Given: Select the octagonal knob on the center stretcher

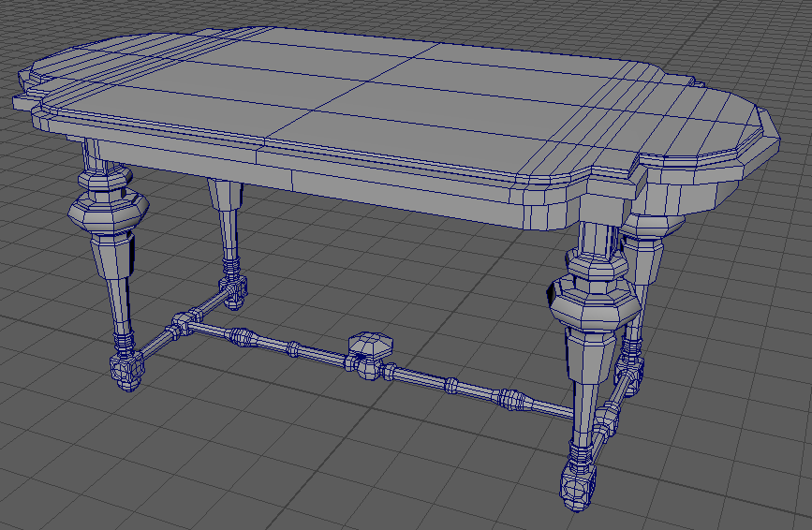Looking at the screenshot, I should pos(371,345).
